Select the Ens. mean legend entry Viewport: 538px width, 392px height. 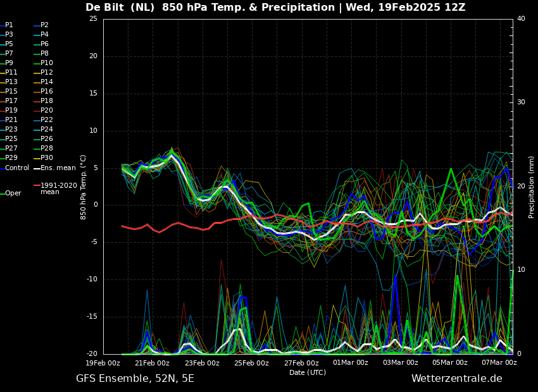click(x=55, y=168)
